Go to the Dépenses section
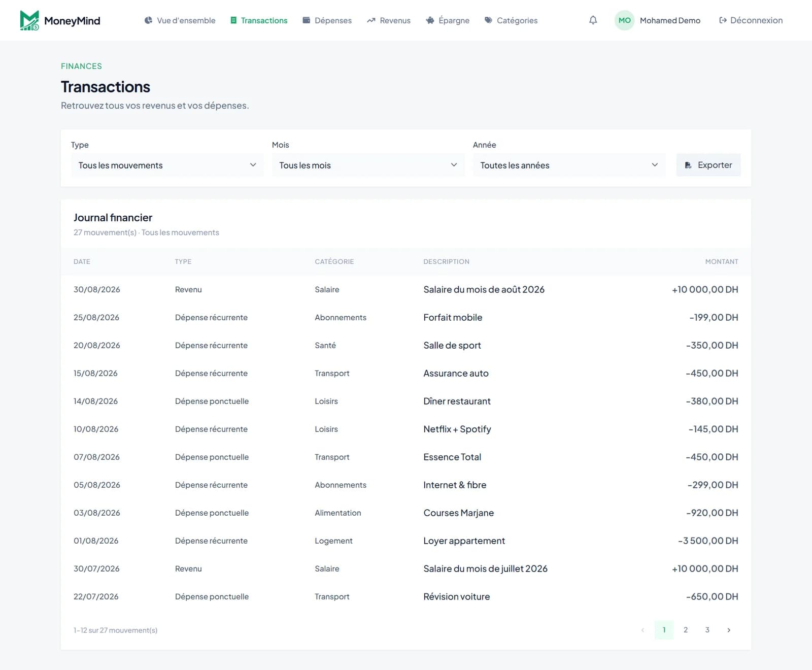 click(327, 20)
